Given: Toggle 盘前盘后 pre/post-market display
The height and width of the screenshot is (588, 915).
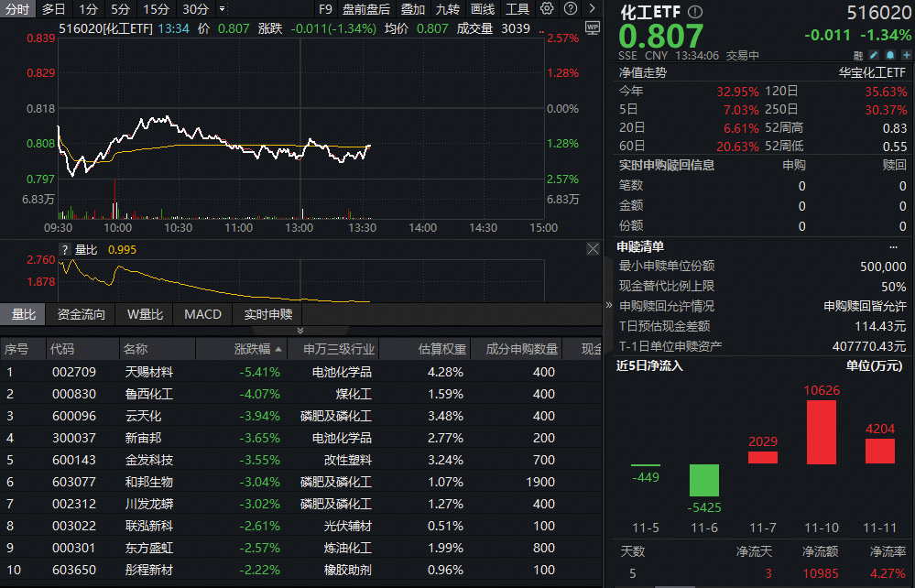Looking at the screenshot, I should click(365, 9).
